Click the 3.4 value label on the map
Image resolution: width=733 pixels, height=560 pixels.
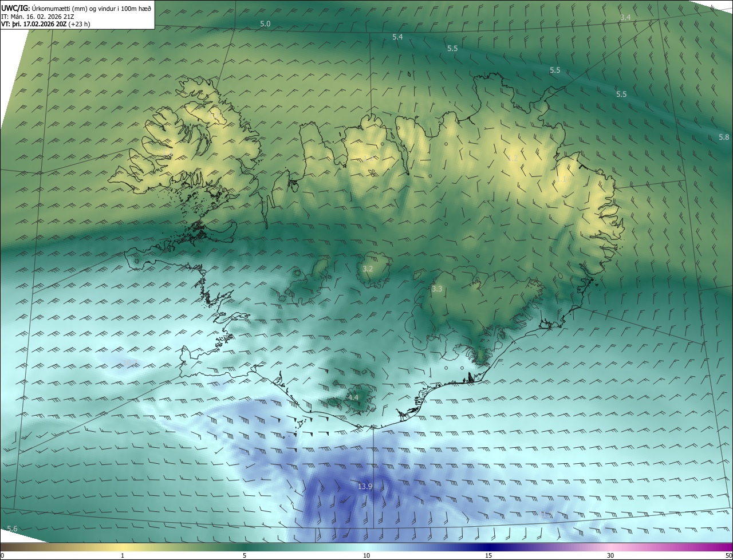625,18
